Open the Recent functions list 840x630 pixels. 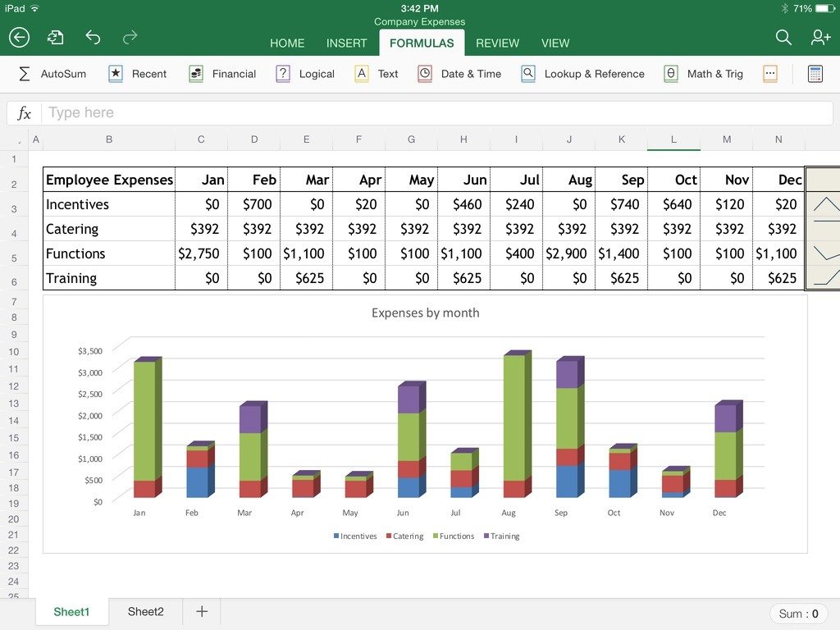coord(115,73)
